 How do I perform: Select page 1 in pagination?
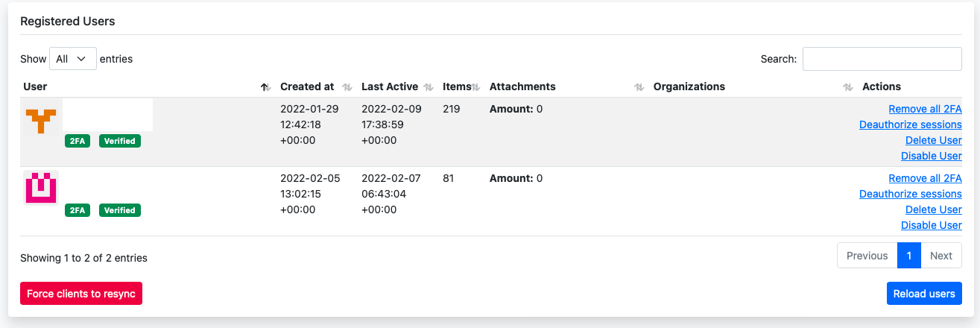click(x=908, y=256)
